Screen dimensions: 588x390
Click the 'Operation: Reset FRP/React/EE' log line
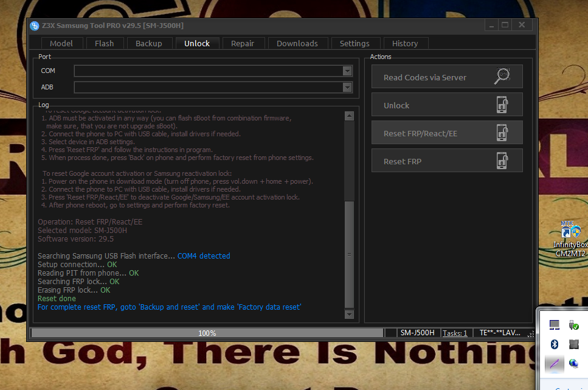(90, 222)
